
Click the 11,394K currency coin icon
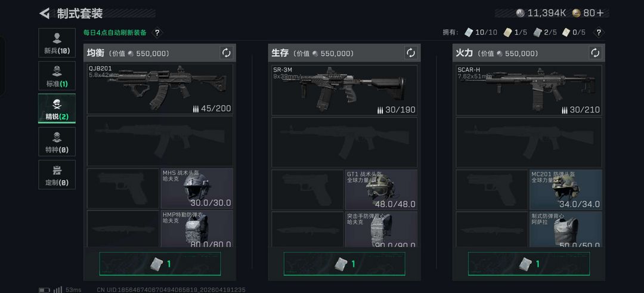tap(521, 13)
